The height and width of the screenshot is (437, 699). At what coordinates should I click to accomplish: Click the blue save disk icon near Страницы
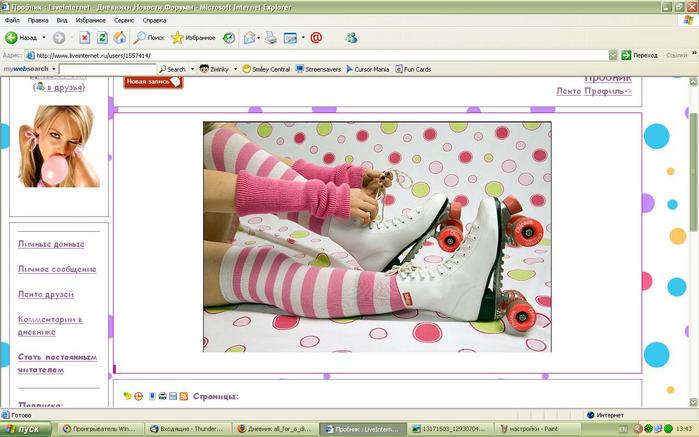click(x=173, y=396)
